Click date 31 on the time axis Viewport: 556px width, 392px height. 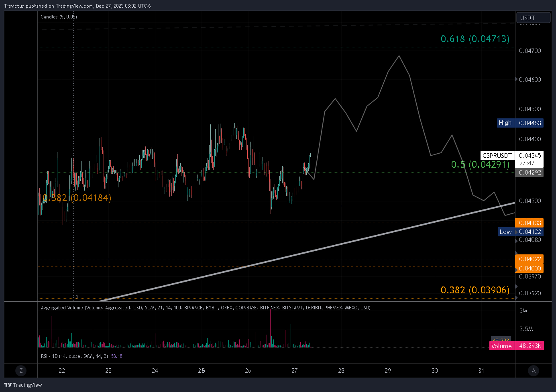coord(481,371)
